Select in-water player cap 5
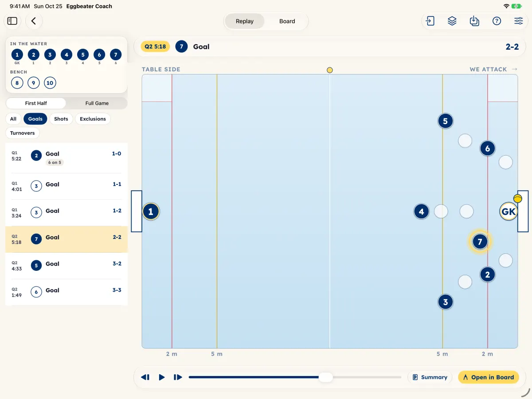This screenshot has width=532, height=399. click(82, 55)
